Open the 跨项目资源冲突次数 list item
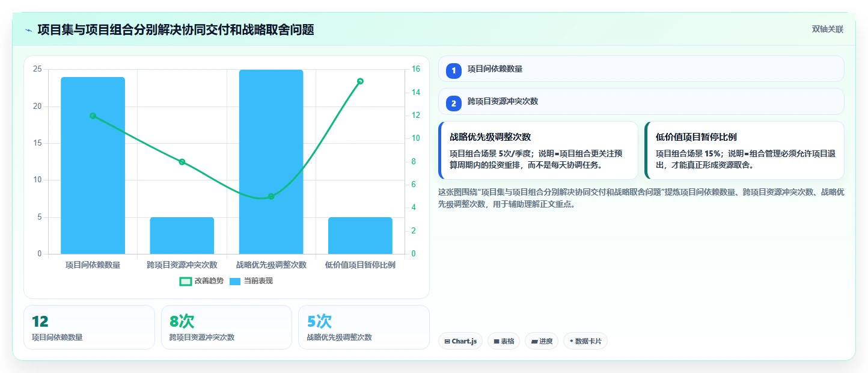Screen dimensions: 868x373 point(641,101)
